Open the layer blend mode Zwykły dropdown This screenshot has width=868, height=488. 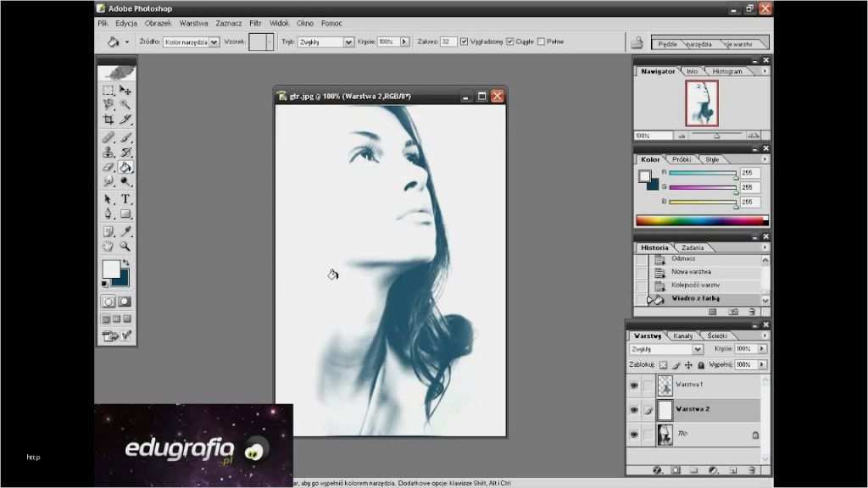[666, 348]
